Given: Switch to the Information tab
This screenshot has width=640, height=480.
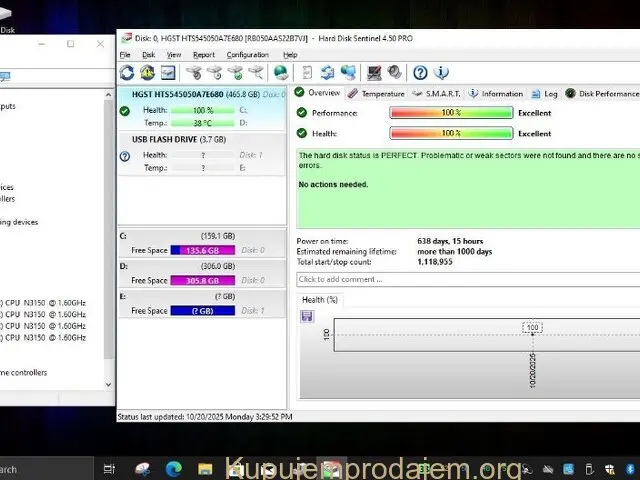Looking at the screenshot, I should coord(496,93).
